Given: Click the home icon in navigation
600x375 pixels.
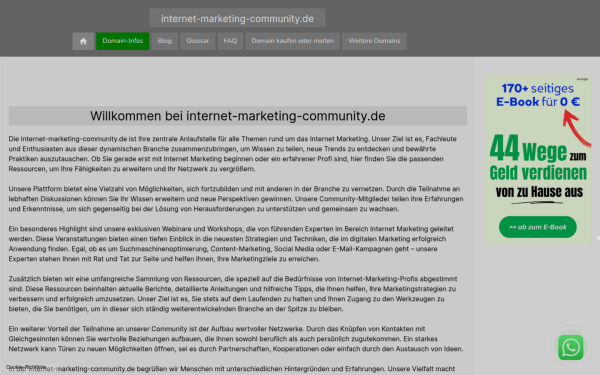Looking at the screenshot, I should click(83, 41).
